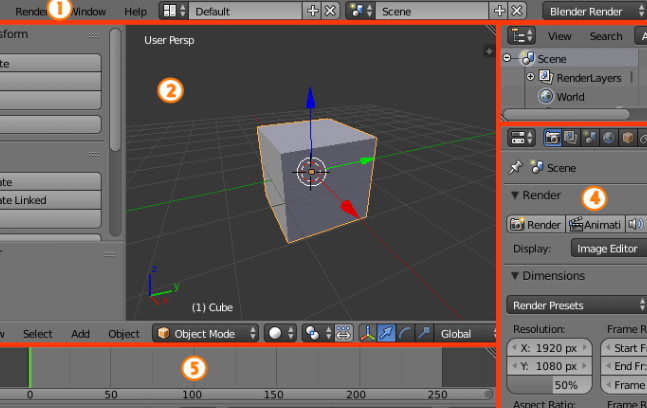Open the Outliner View menu
Image resolution: width=647 pixels, height=408 pixels.
tap(560, 36)
